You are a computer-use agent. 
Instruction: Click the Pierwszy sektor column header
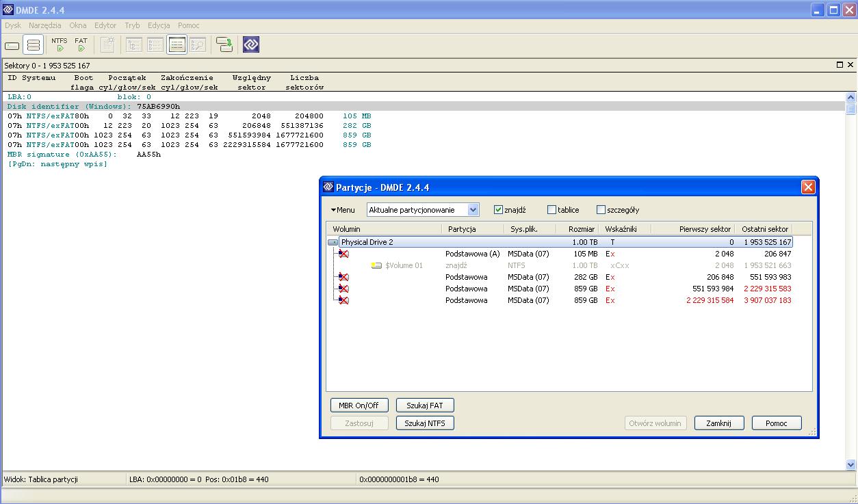tap(693, 229)
